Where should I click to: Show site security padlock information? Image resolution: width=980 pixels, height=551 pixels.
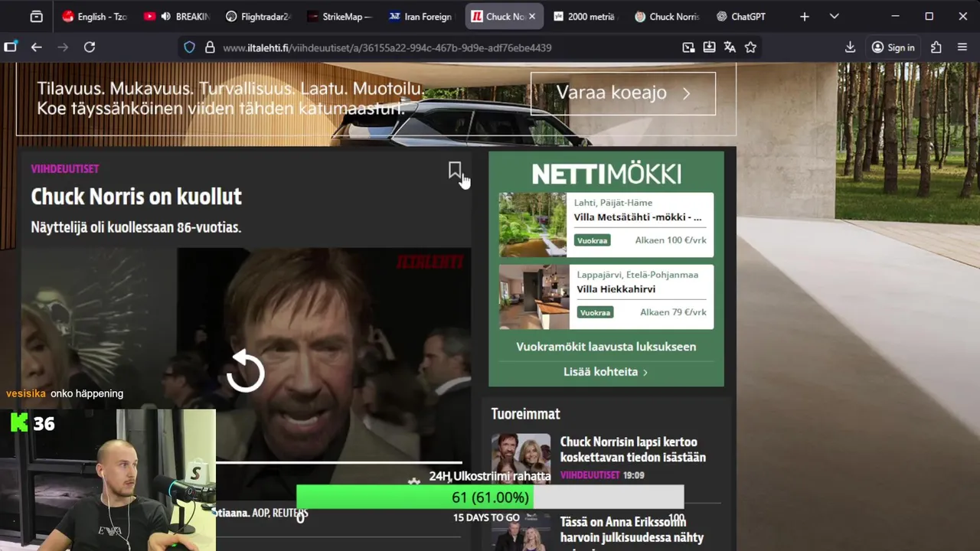209,47
